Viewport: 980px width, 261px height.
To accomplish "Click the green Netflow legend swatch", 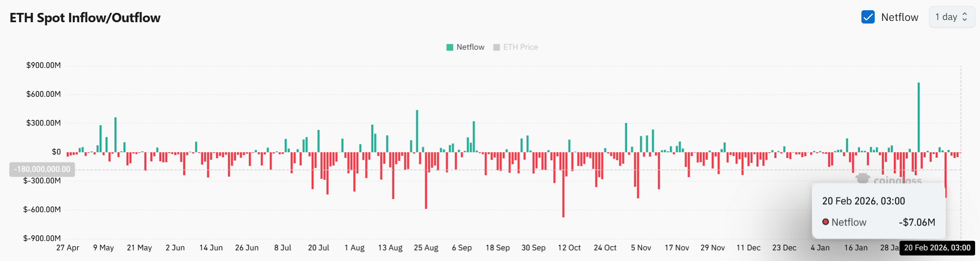I will pos(450,47).
